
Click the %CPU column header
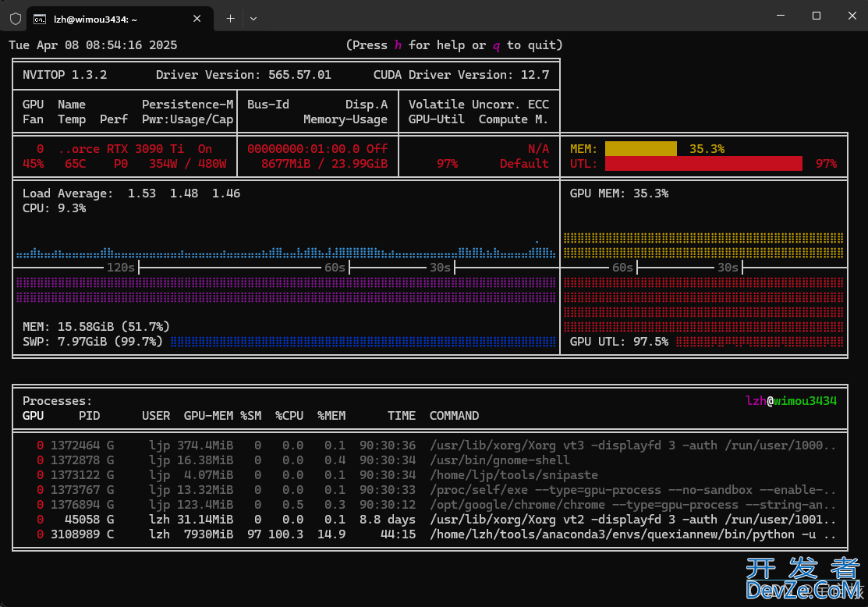(289, 416)
